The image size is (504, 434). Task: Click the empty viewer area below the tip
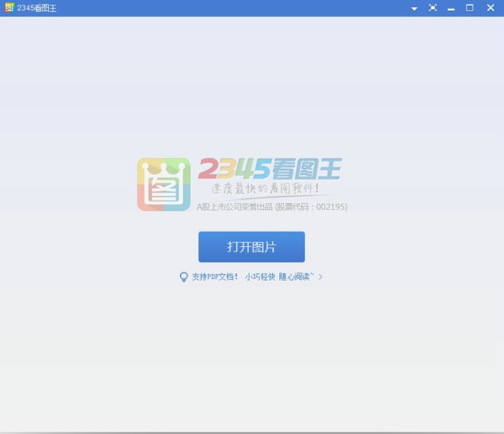252,360
